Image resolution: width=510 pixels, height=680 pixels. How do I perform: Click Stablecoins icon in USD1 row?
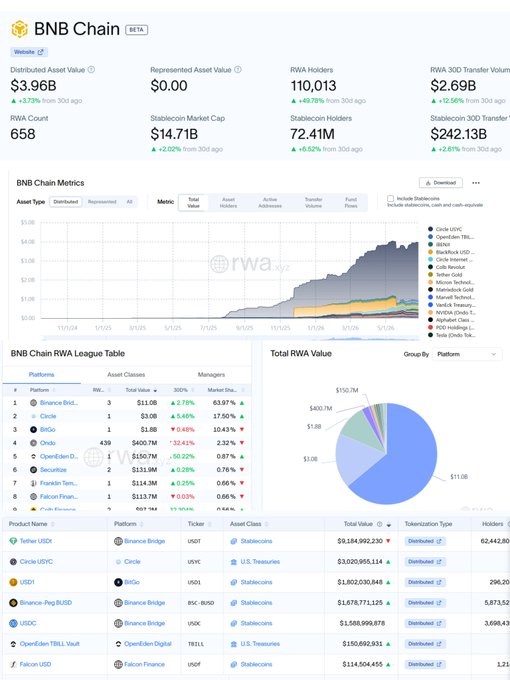point(234,582)
